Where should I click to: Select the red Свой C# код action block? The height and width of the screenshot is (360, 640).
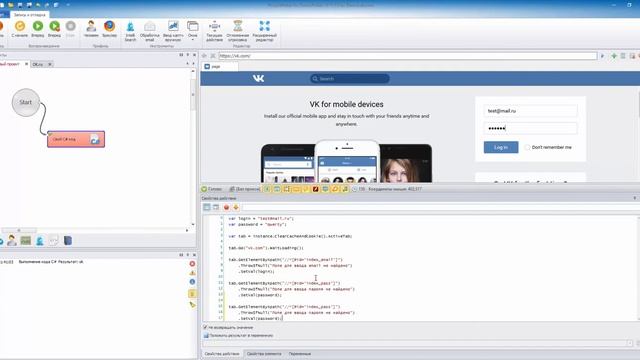(76, 139)
